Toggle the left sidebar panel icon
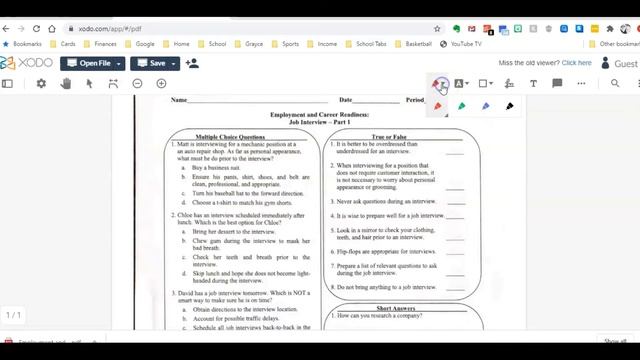Viewport: 640px width, 360px height. coord(7,84)
